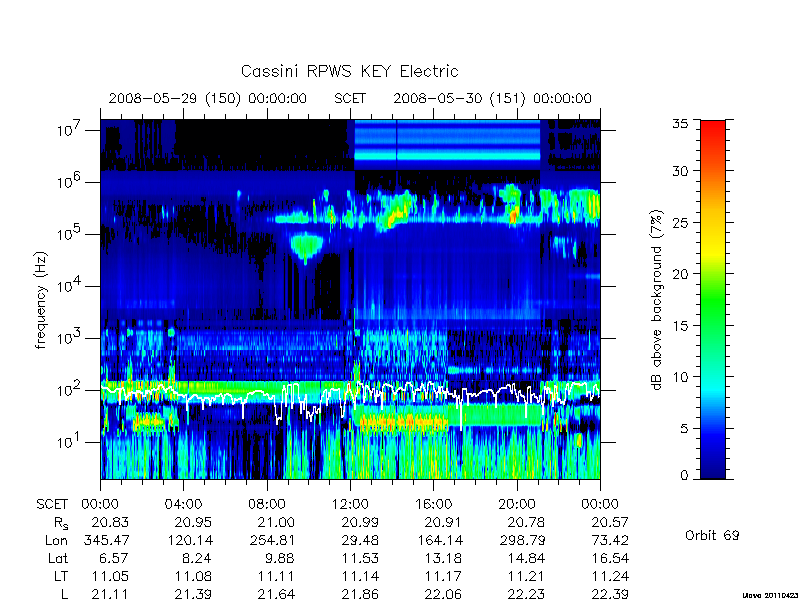
Task: Click the frequency tick label 10^5
Action: (70, 234)
